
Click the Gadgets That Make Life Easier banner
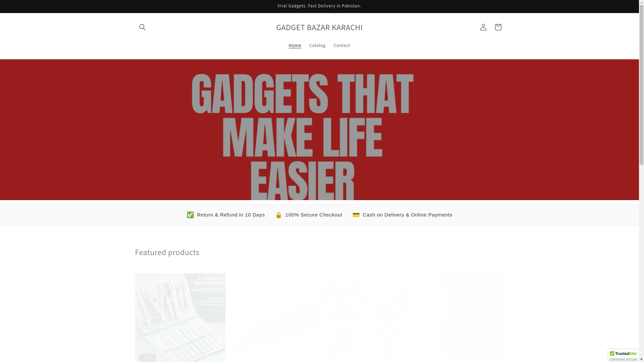coord(319,130)
